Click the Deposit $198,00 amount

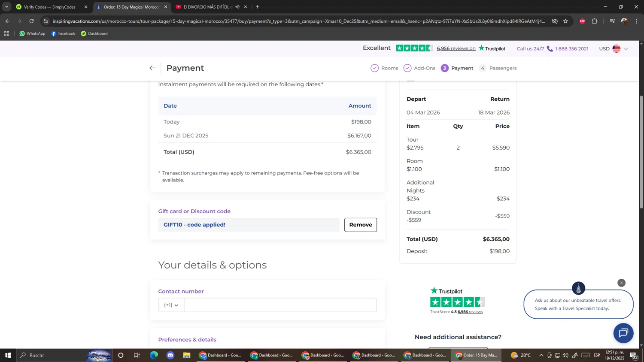point(499,251)
